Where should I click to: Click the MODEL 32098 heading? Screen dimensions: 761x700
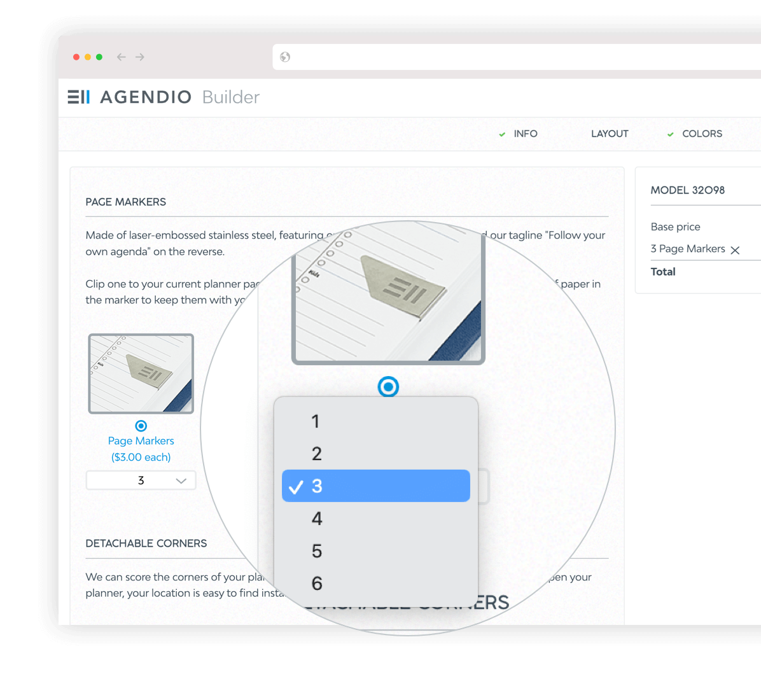click(687, 190)
